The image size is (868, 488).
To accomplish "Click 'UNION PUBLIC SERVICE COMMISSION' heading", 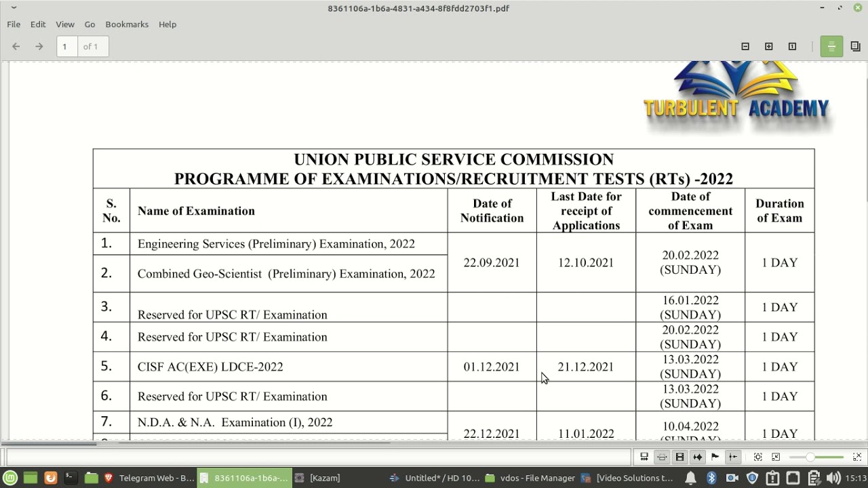I will tap(454, 159).
